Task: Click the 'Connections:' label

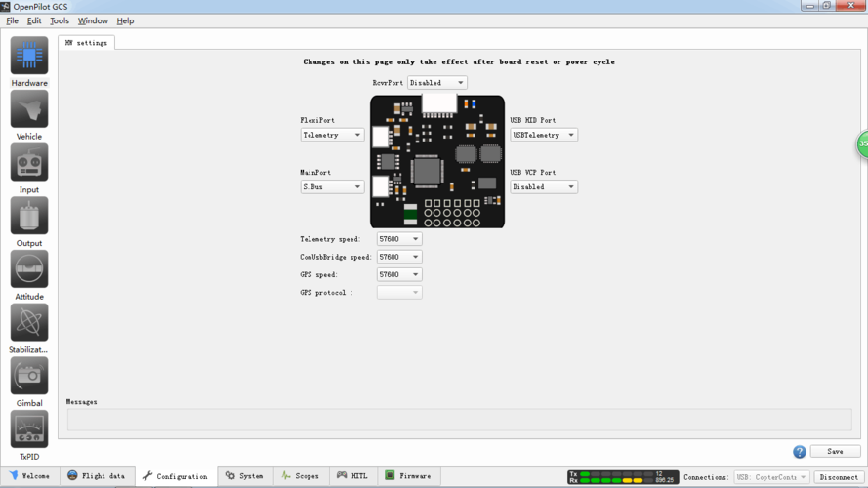Action: click(x=706, y=477)
